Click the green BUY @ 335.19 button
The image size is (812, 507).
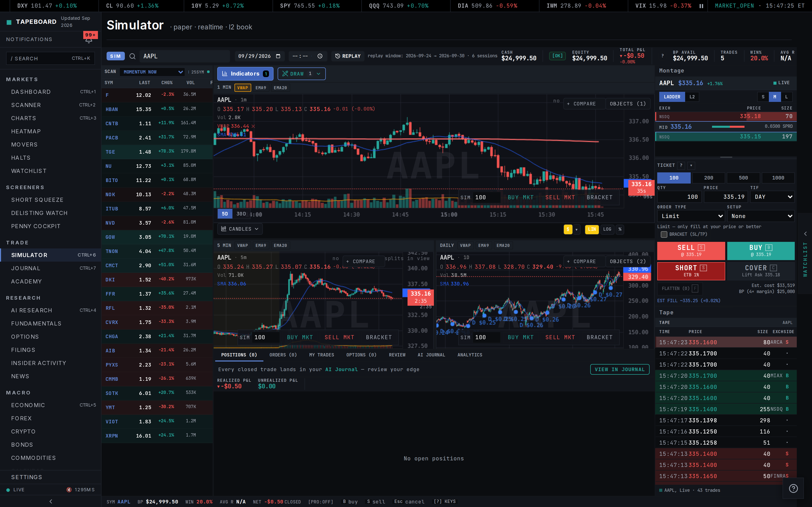click(x=761, y=251)
